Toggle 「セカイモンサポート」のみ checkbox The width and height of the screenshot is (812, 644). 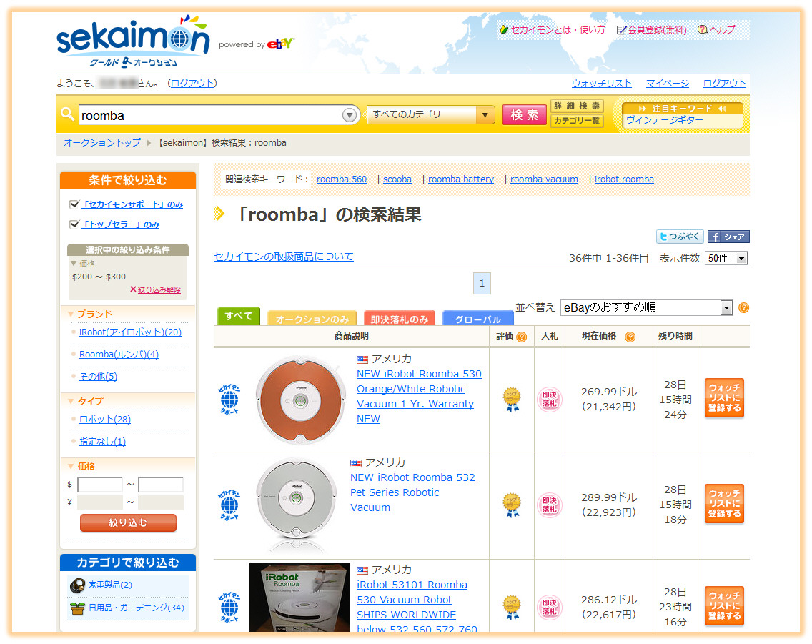[74, 204]
